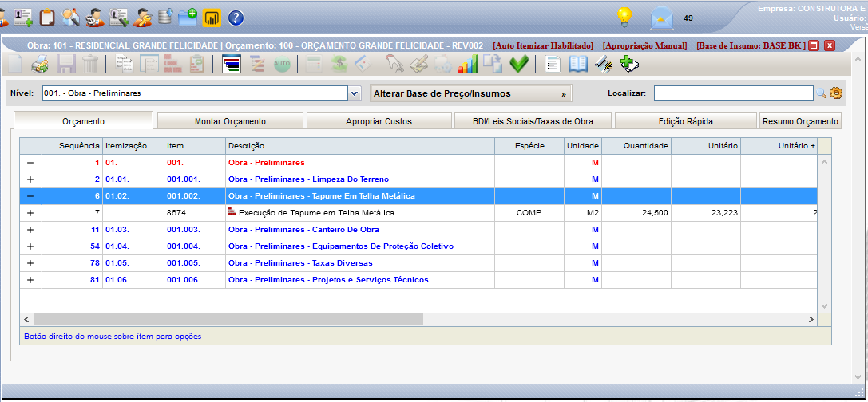
Task: Open the clipboard icon in top bar
Action: [47, 17]
